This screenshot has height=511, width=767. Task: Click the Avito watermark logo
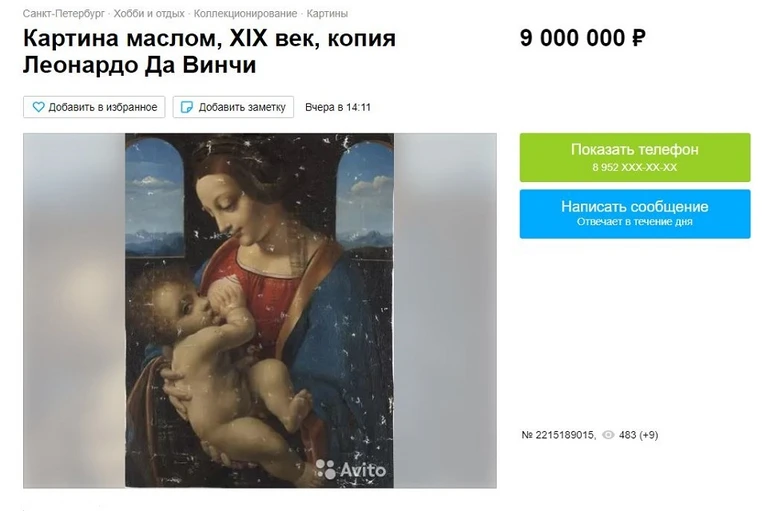pos(350,470)
